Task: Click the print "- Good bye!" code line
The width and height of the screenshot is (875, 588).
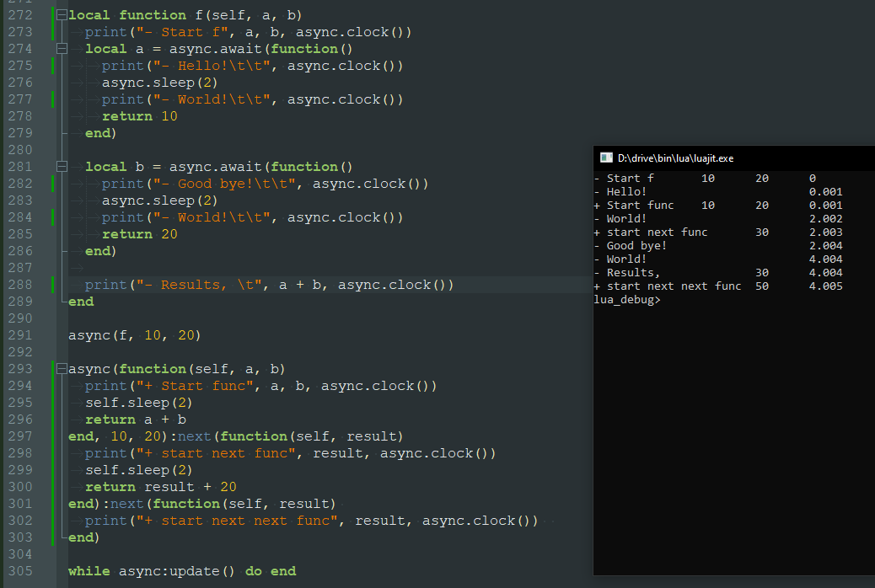Action: (x=265, y=184)
